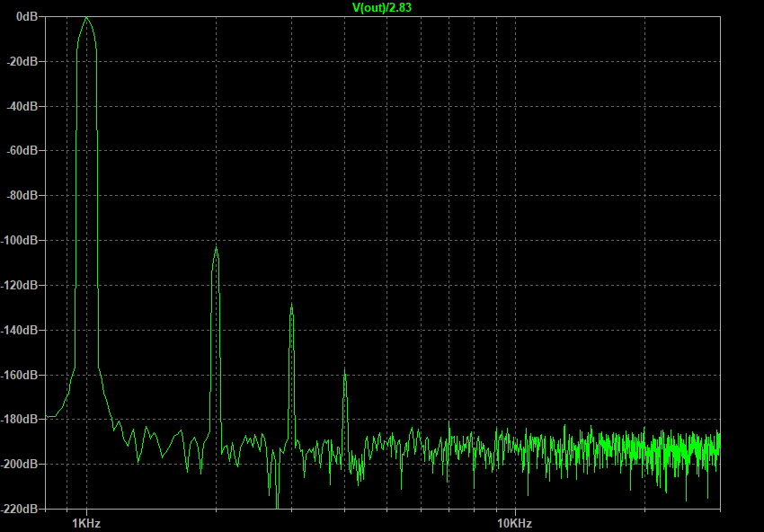Click the 10KHz frequency axis label

tap(515, 524)
